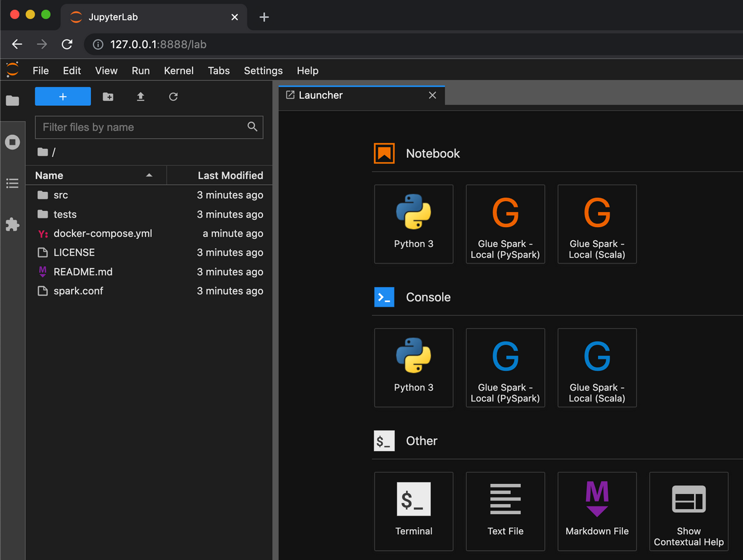Open the File Browser sidebar folder icon

tap(12, 100)
